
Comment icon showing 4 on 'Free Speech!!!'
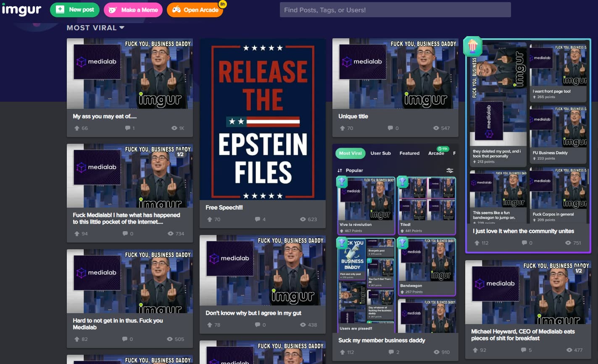coord(258,219)
